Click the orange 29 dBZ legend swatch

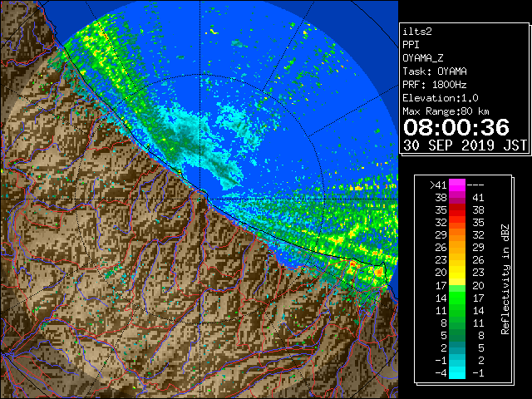click(x=457, y=234)
